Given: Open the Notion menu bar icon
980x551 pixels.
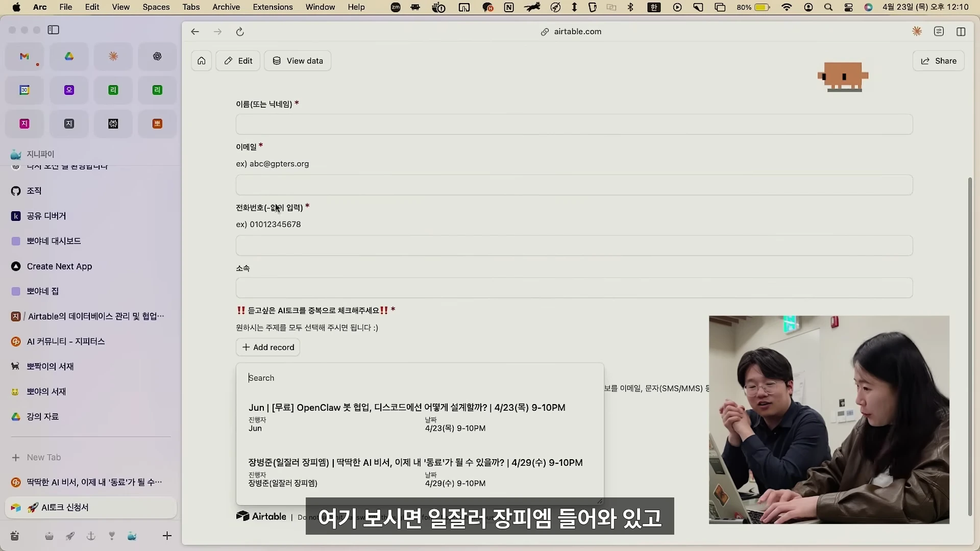Looking at the screenshot, I should coord(509,7).
